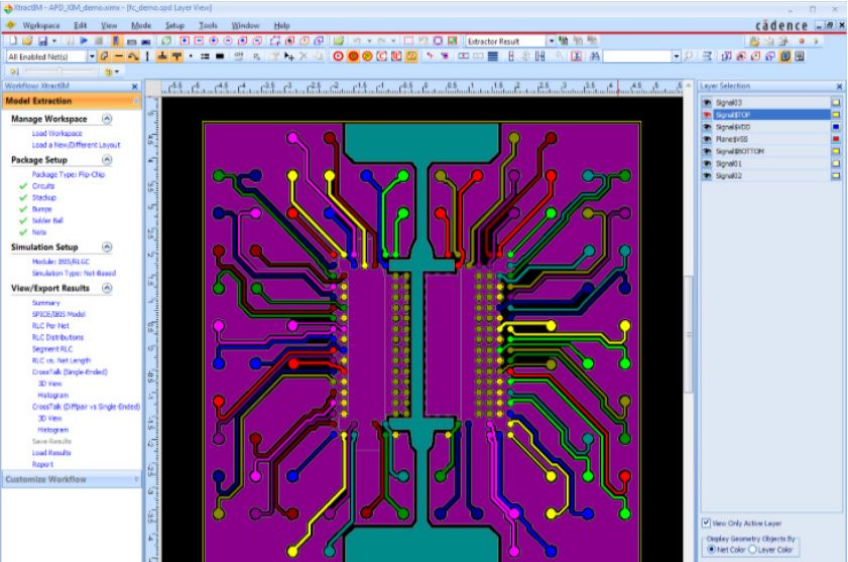This screenshot has height=562, width=848.
Task: Open the empty search combo box dropdown arrow
Action: pos(676,56)
